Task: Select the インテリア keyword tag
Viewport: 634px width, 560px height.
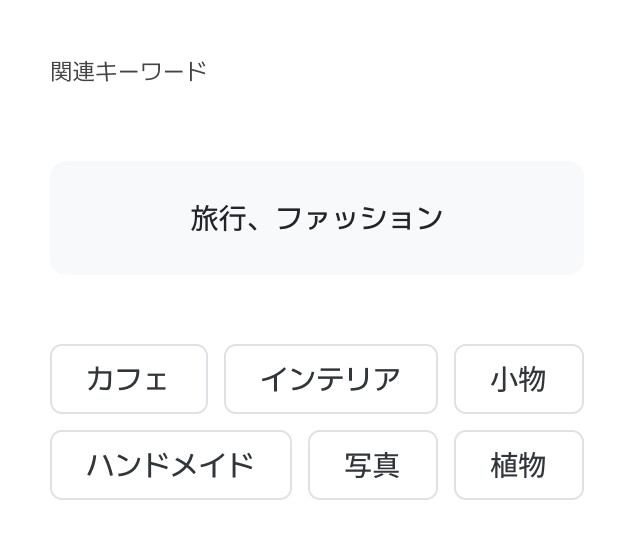Action: click(330, 379)
